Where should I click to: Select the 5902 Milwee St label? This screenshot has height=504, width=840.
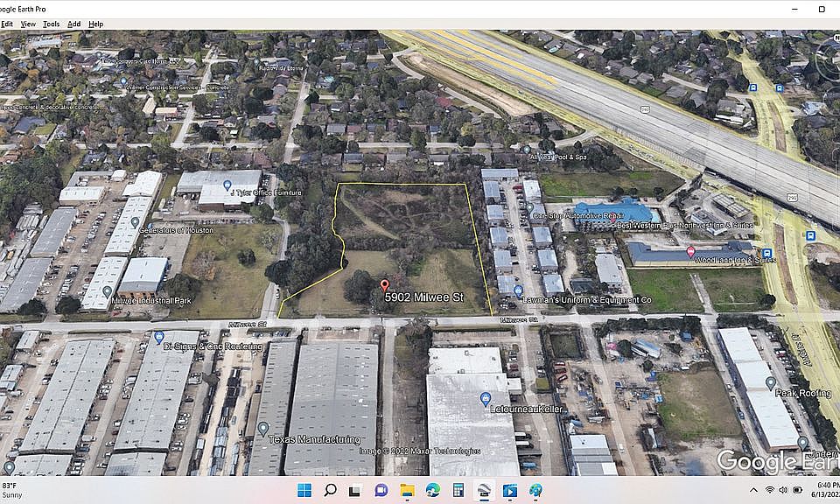coord(423,297)
